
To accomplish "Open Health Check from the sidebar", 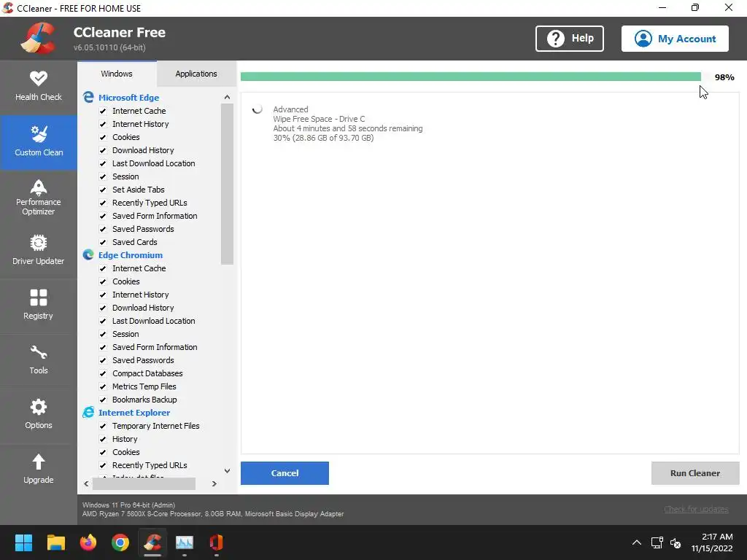I will tap(38, 87).
